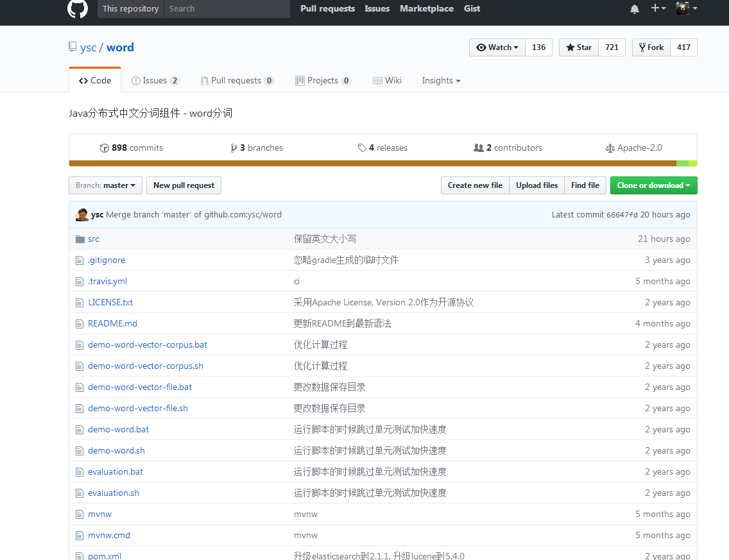Click the file icon beside demo-word-vector-corpus.bat

point(80,345)
